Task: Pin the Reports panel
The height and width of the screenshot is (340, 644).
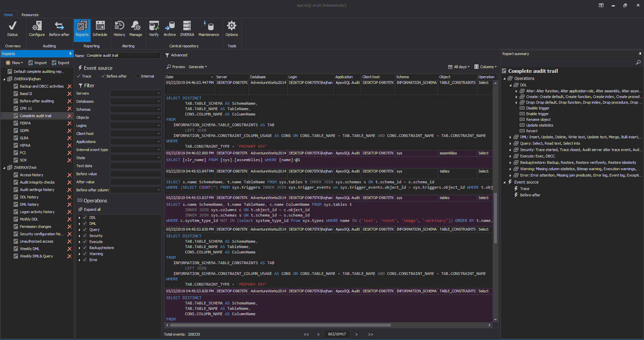Action: pos(70,54)
